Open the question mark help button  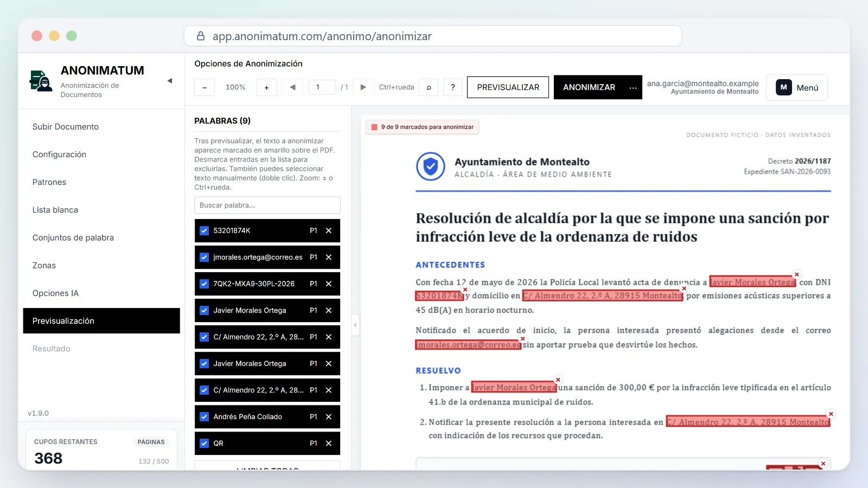pyautogui.click(x=452, y=87)
